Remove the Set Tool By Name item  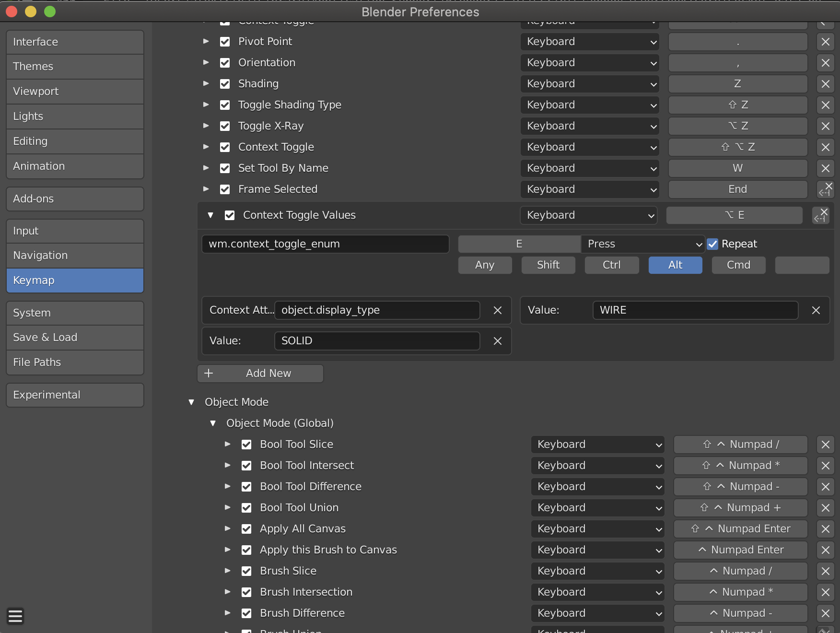click(825, 168)
